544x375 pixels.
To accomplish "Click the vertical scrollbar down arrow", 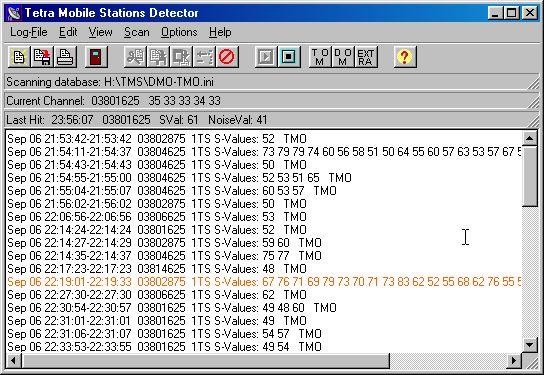I will tap(529, 345).
